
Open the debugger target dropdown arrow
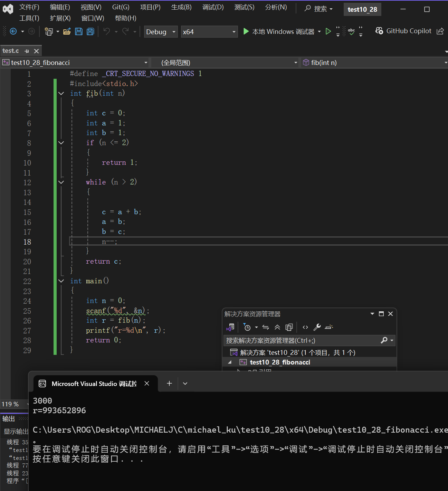(x=319, y=32)
